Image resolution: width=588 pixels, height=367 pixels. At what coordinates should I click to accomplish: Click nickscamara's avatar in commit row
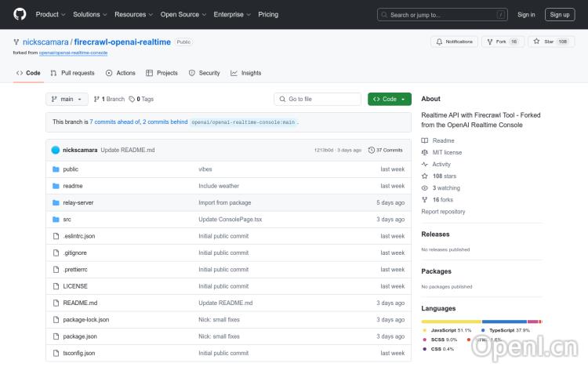pyautogui.click(x=56, y=150)
